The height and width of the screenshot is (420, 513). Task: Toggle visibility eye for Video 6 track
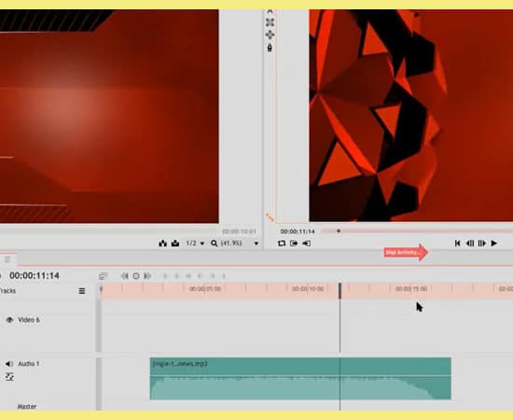tap(9, 319)
